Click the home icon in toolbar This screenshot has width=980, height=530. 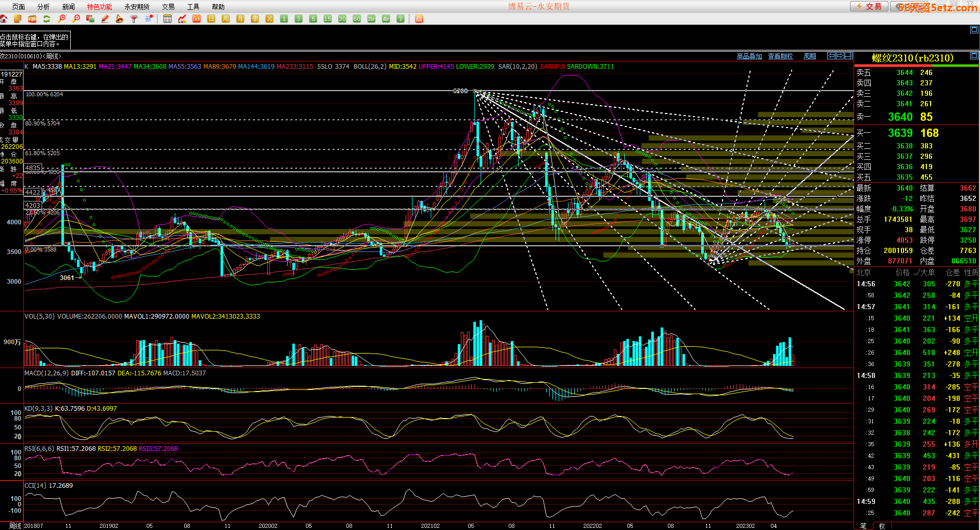pyautogui.click(x=4, y=19)
